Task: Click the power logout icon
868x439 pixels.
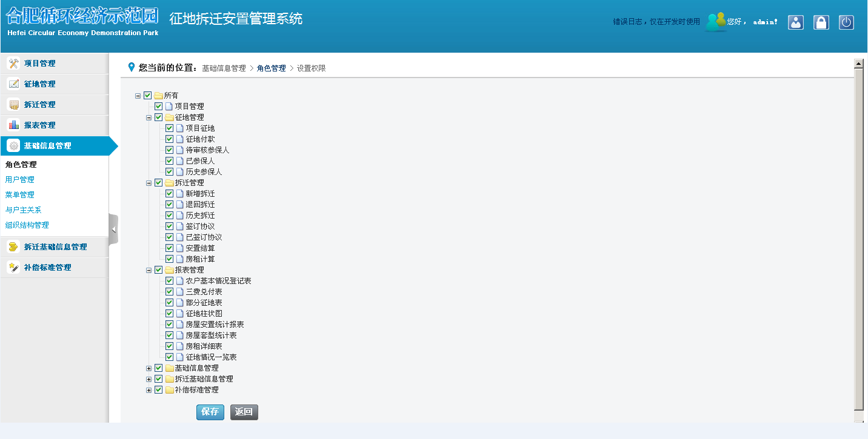Action: coord(846,22)
